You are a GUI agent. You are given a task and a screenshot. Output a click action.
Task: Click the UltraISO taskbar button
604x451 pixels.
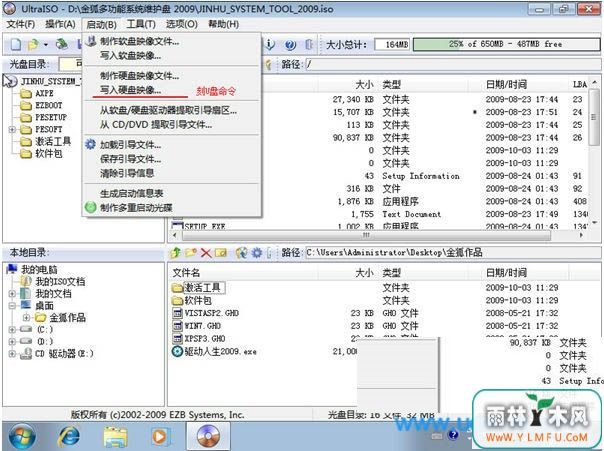tap(208, 436)
